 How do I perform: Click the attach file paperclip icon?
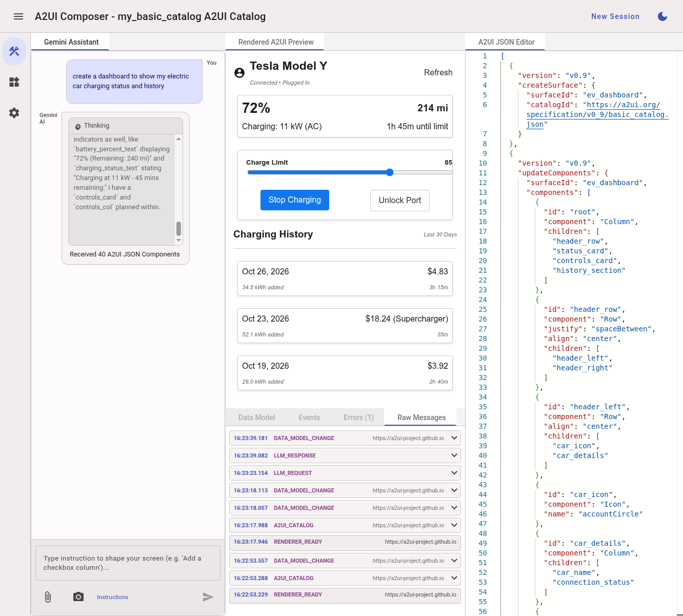pos(48,597)
